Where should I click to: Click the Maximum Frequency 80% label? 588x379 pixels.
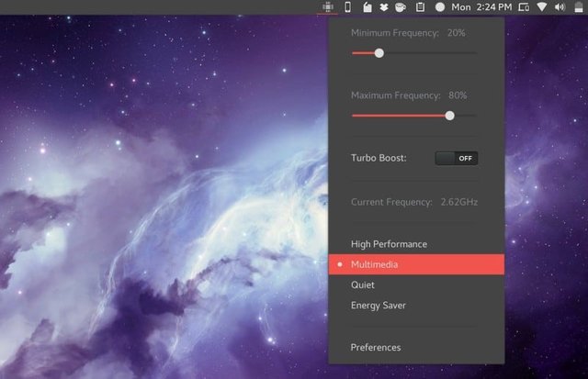point(409,95)
